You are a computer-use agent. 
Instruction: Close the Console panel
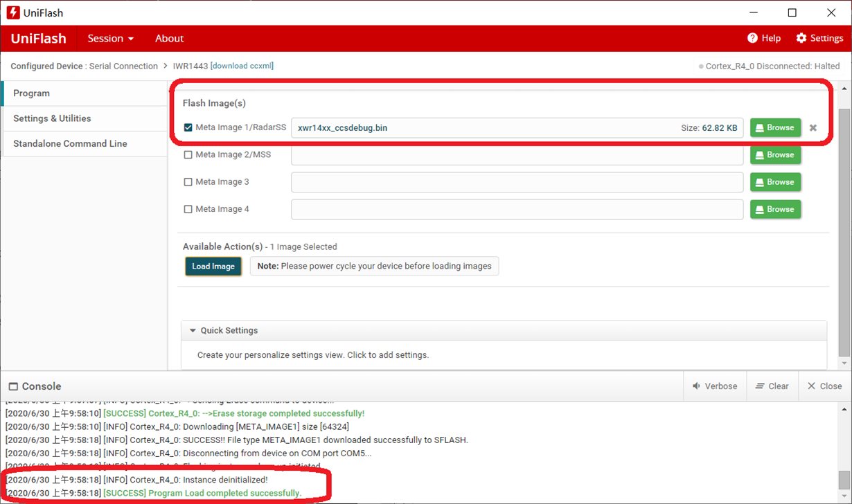click(824, 386)
